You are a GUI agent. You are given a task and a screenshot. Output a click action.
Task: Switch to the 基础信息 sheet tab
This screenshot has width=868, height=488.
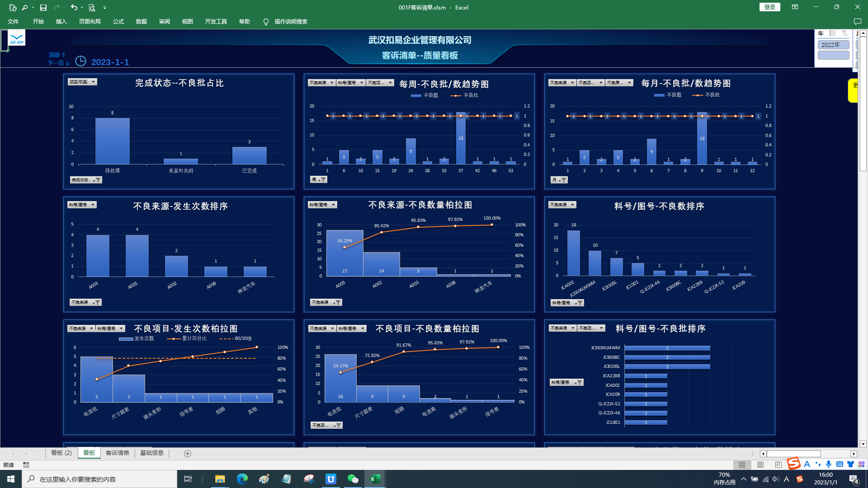(152, 453)
